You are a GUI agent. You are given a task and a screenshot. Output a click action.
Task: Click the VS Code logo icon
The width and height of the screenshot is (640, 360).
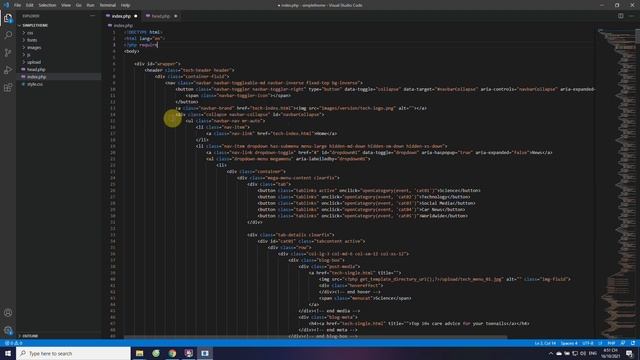tap(6, 5)
